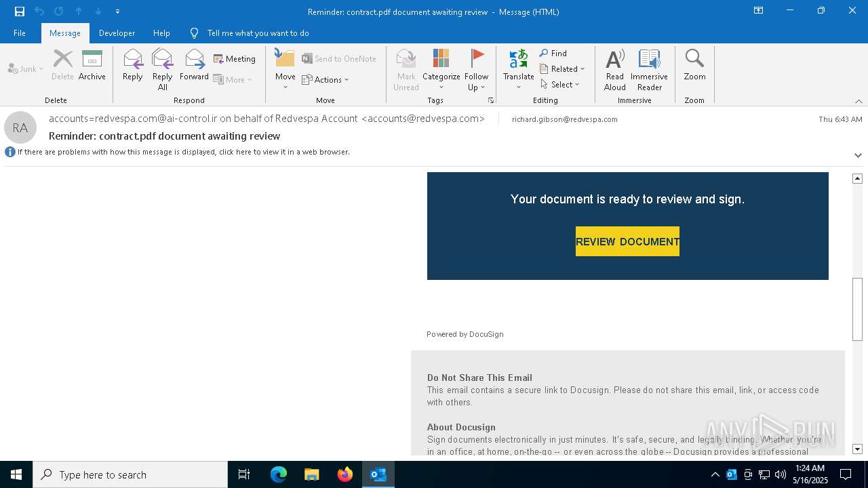Open Task View from the taskbar

[244, 474]
